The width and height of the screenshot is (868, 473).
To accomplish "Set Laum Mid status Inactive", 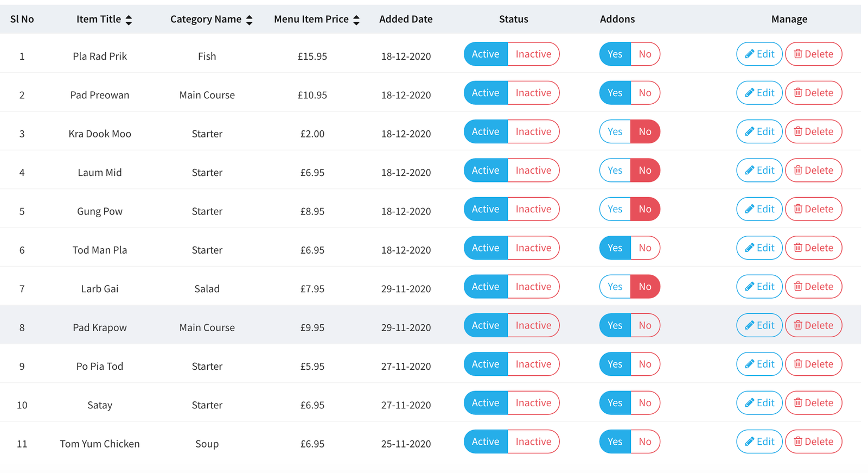I will [x=533, y=170].
